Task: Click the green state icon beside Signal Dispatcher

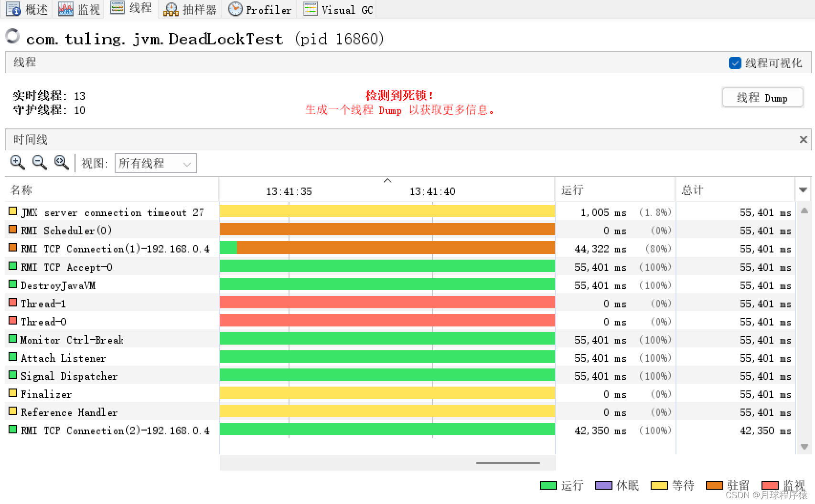Action: (13, 375)
